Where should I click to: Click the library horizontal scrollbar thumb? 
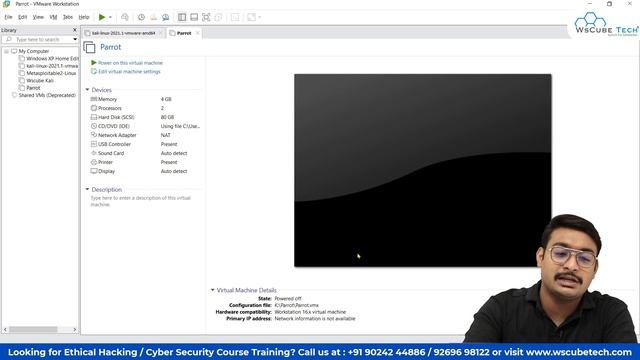click(33, 329)
